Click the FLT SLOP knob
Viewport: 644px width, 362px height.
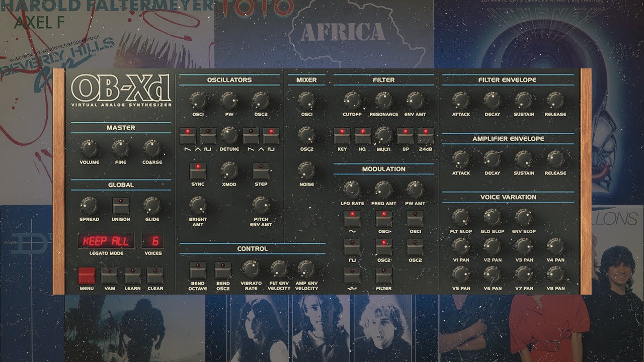[x=461, y=218]
